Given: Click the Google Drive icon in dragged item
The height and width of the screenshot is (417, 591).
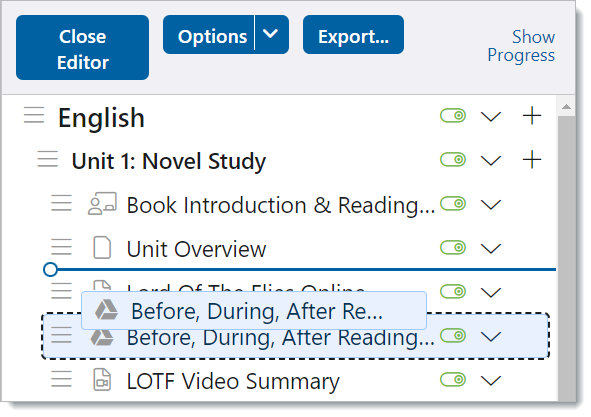Looking at the screenshot, I should 106,310.
